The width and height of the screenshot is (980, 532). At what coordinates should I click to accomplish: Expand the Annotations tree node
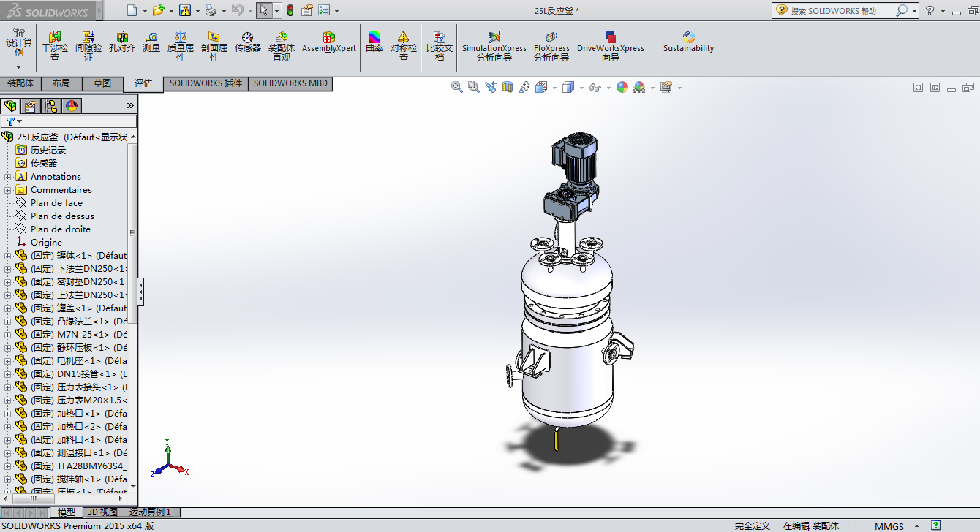(8, 177)
